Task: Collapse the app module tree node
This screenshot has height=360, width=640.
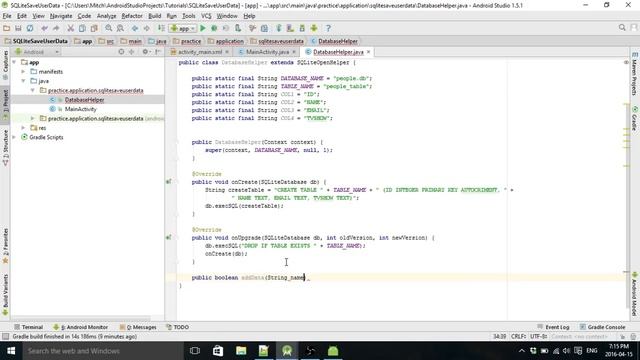Action: click(14, 62)
